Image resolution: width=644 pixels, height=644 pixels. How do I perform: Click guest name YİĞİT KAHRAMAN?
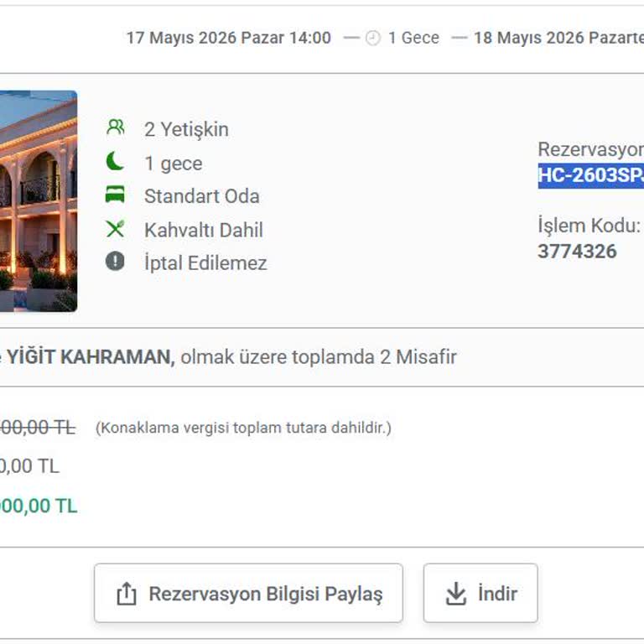pyautogui.click(x=91, y=357)
